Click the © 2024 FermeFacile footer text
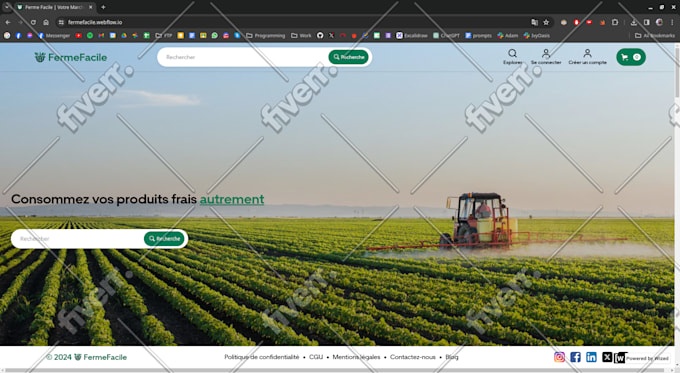680x373 pixels. pyautogui.click(x=86, y=357)
